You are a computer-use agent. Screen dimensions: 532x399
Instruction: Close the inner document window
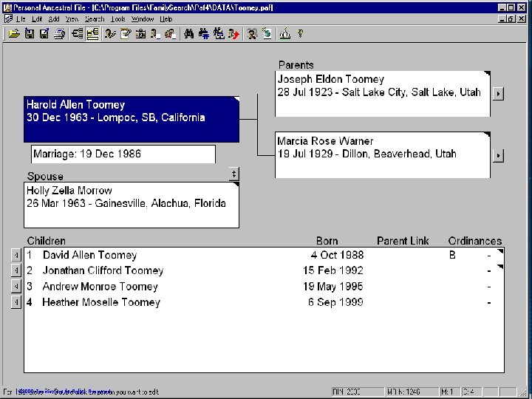click(522, 19)
